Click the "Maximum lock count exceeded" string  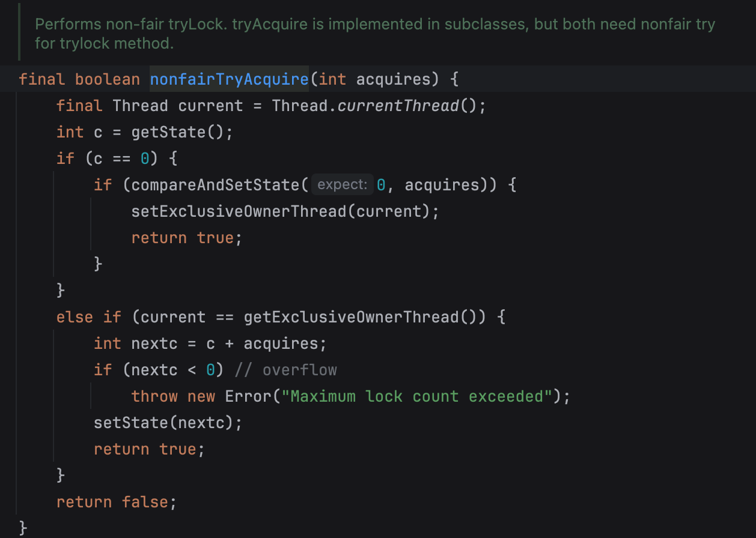(421, 396)
